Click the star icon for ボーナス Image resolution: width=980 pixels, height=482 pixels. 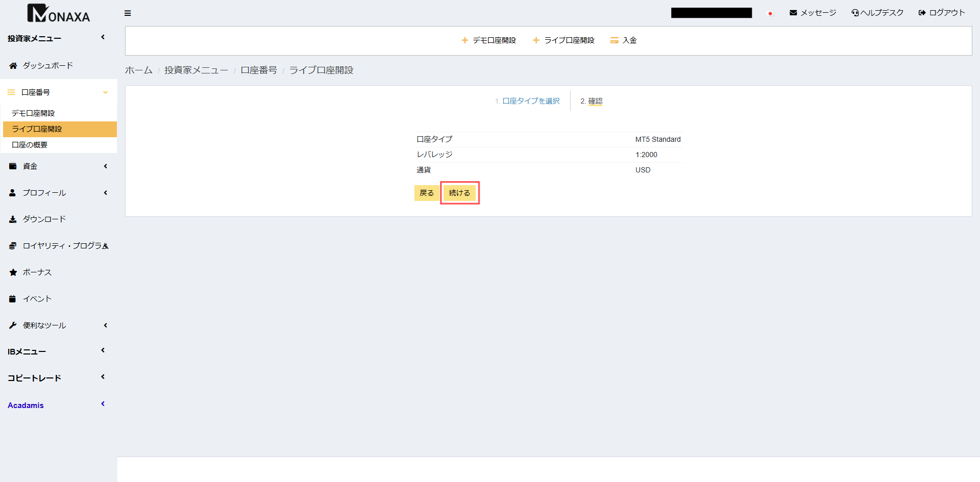tap(13, 272)
